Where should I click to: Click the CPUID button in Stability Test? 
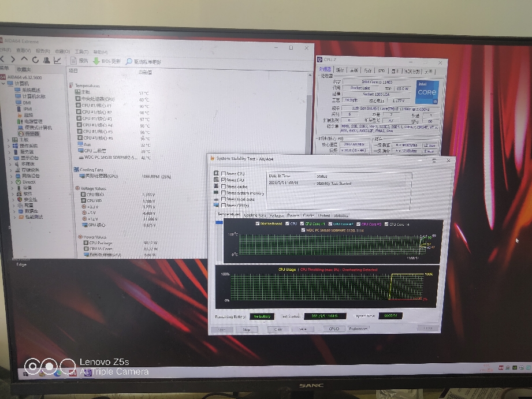(x=334, y=329)
